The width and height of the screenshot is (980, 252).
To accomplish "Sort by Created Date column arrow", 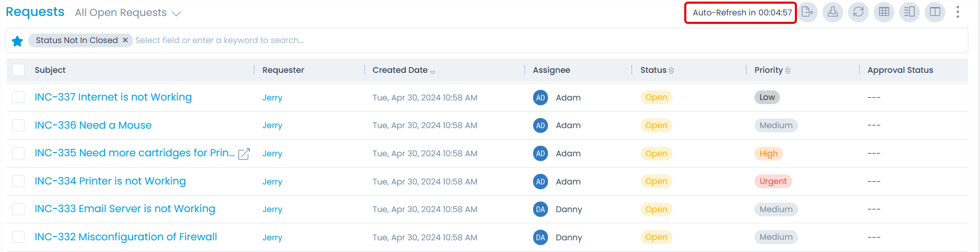I will [433, 71].
